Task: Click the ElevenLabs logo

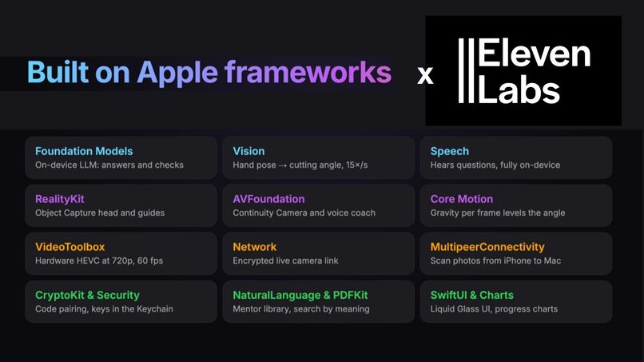Action: tap(523, 70)
